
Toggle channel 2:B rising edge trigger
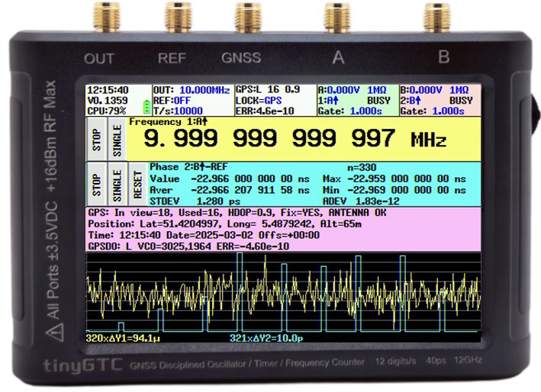(414, 100)
